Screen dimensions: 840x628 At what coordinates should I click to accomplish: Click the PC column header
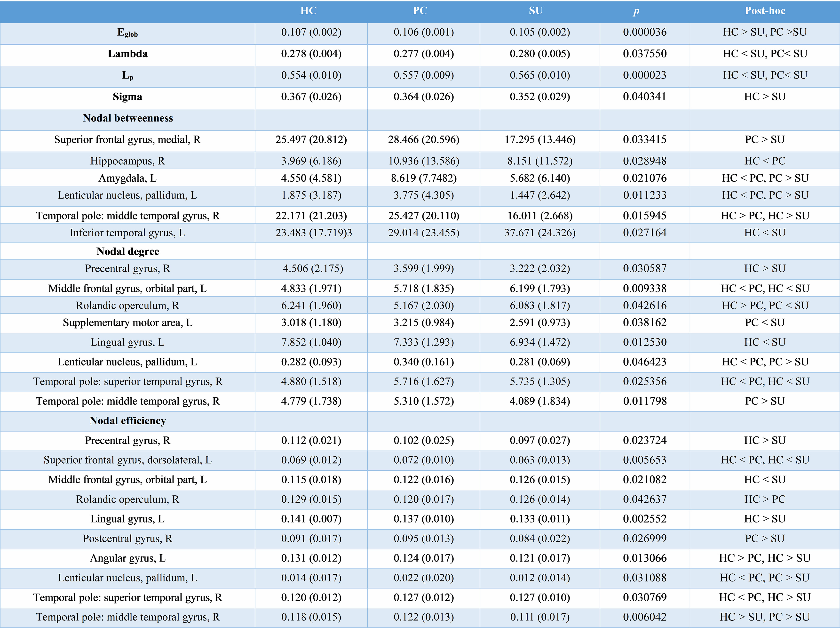point(420,11)
